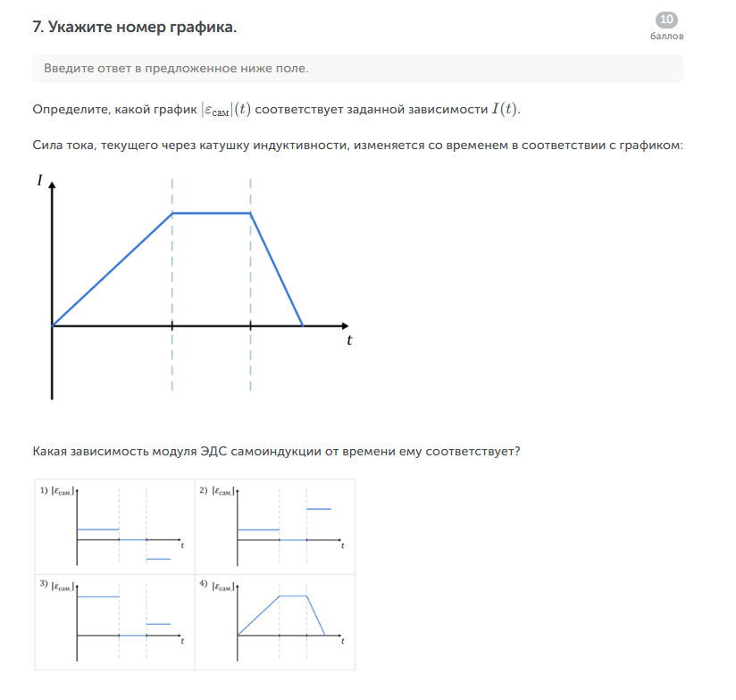The height and width of the screenshot is (700, 736).
Task: Click the '1)' label of the first graph
Action: [x=43, y=490]
